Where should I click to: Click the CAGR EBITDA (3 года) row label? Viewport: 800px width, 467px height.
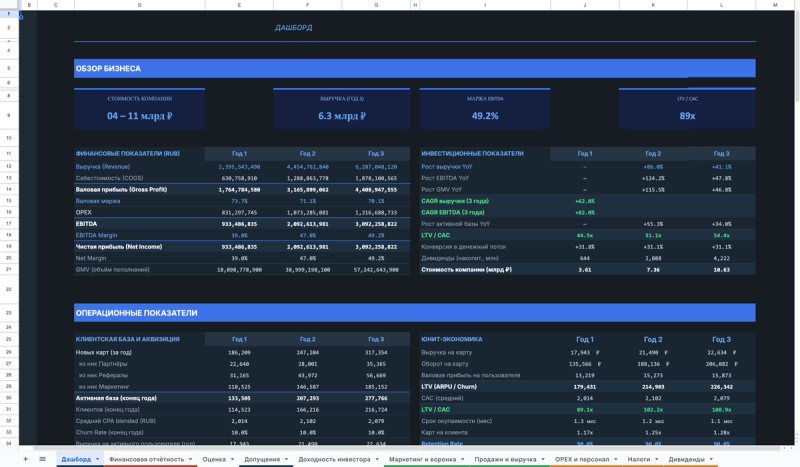pyautogui.click(x=453, y=212)
